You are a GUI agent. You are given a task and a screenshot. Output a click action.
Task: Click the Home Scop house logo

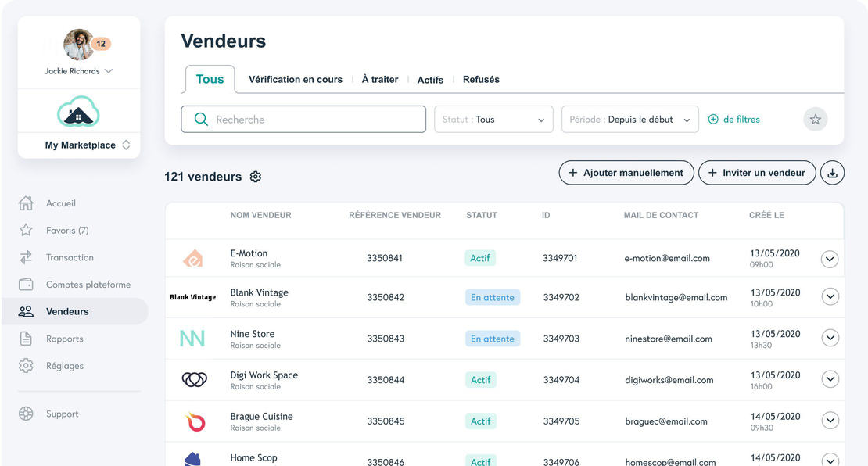click(x=192, y=459)
